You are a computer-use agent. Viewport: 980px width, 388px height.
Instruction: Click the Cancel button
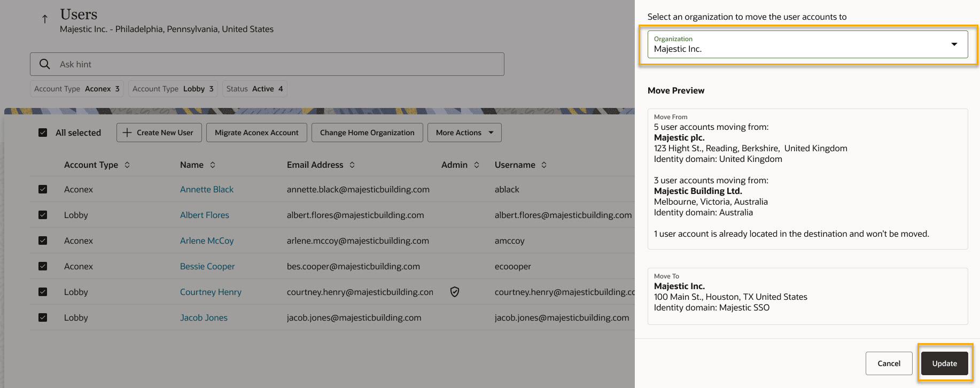pos(889,363)
